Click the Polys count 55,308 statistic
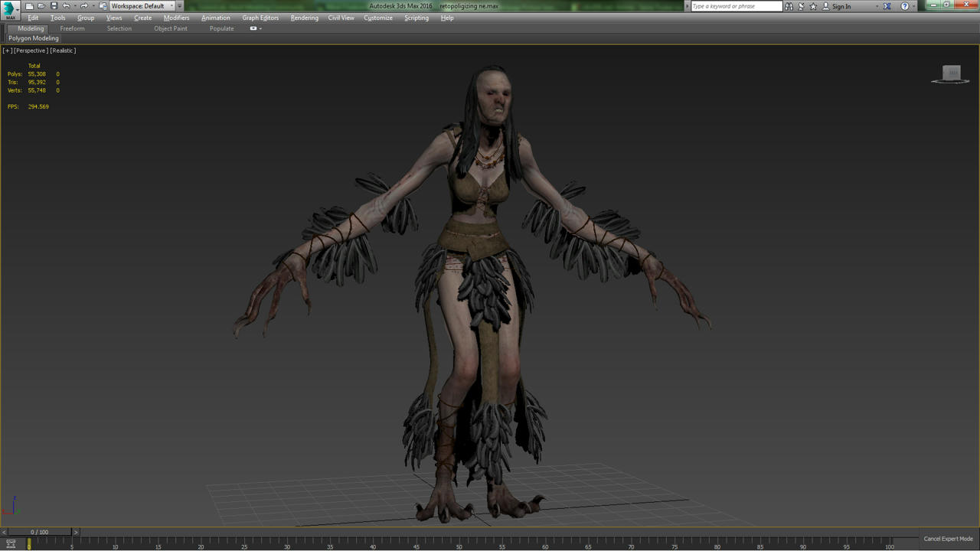980x551 pixels. tap(37, 74)
